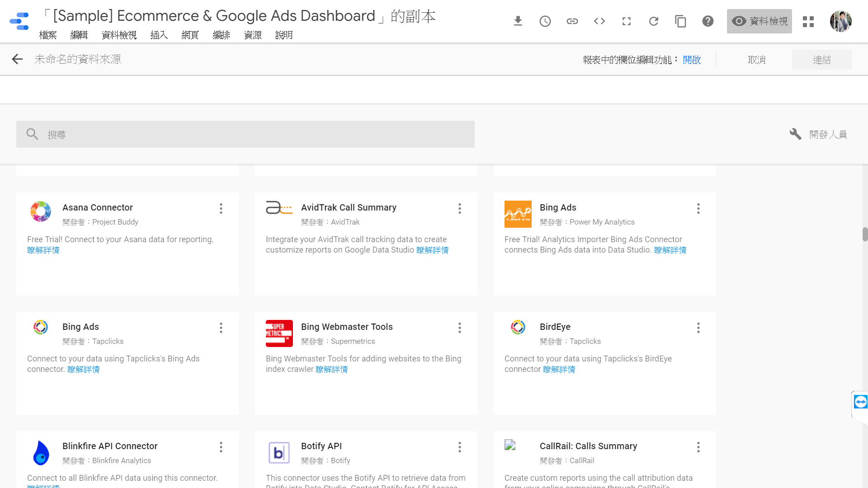Open Blinkfire API Connector options menu
This screenshot has width=868, height=488.
[x=221, y=447]
